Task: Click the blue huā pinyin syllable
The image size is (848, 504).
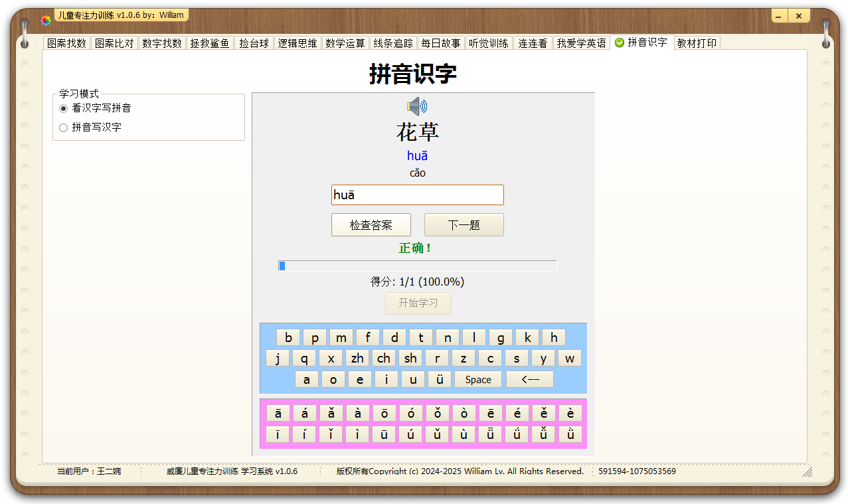Action: 418,156
